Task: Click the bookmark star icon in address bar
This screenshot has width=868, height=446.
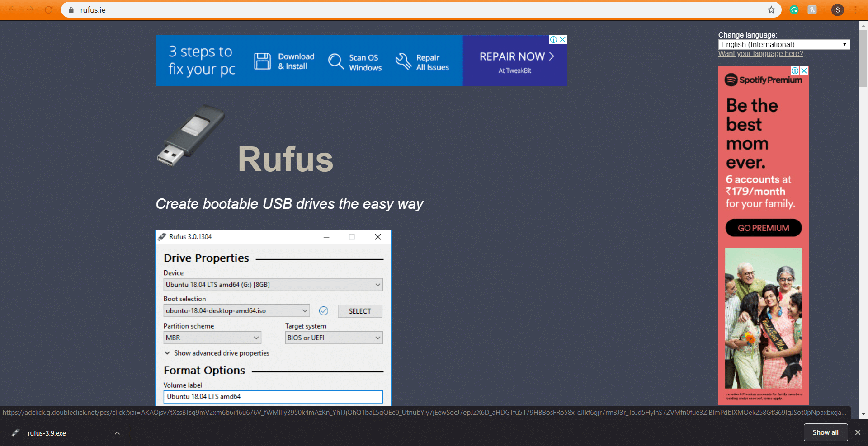Action: tap(771, 10)
